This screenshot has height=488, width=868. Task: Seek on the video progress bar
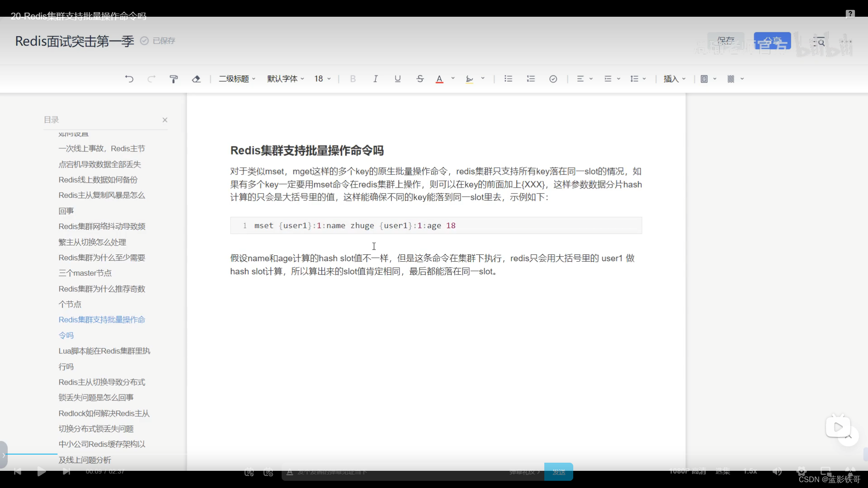[x=434, y=454]
